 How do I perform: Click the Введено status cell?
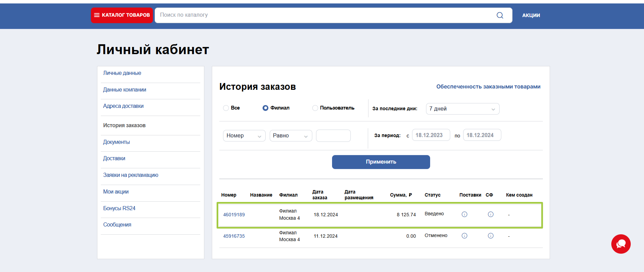434,214
